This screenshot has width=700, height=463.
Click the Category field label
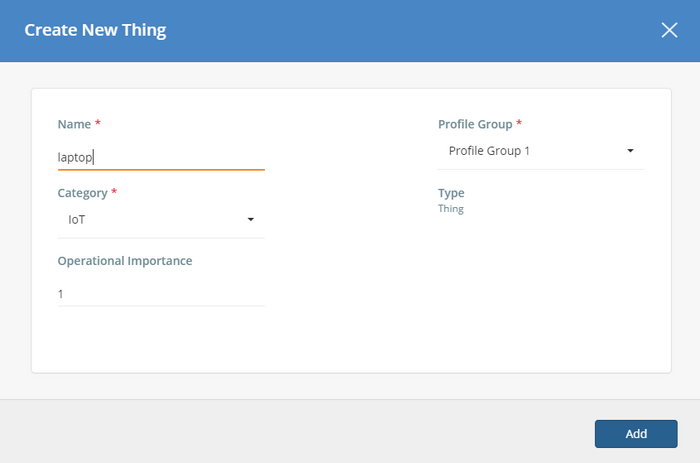(x=83, y=193)
